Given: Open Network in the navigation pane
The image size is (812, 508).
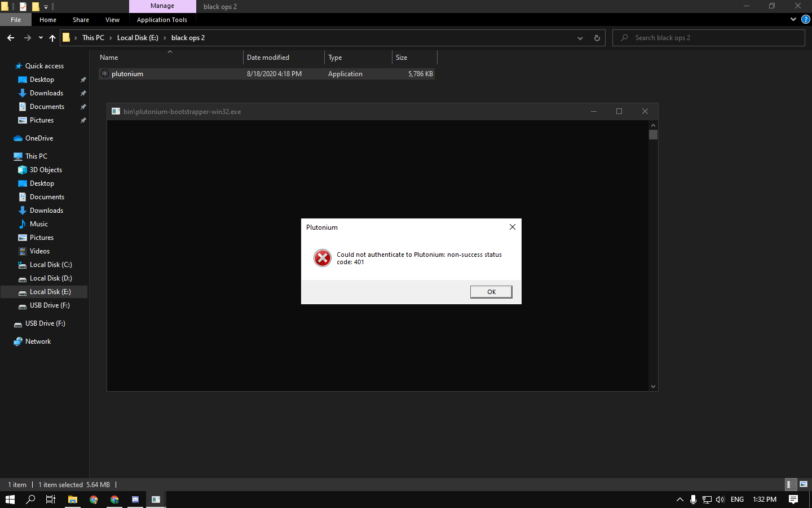Looking at the screenshot, I should click(x=38, y=341).
